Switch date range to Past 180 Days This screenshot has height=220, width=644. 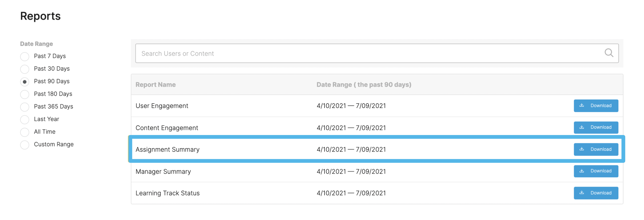click(x=25, y=94)
